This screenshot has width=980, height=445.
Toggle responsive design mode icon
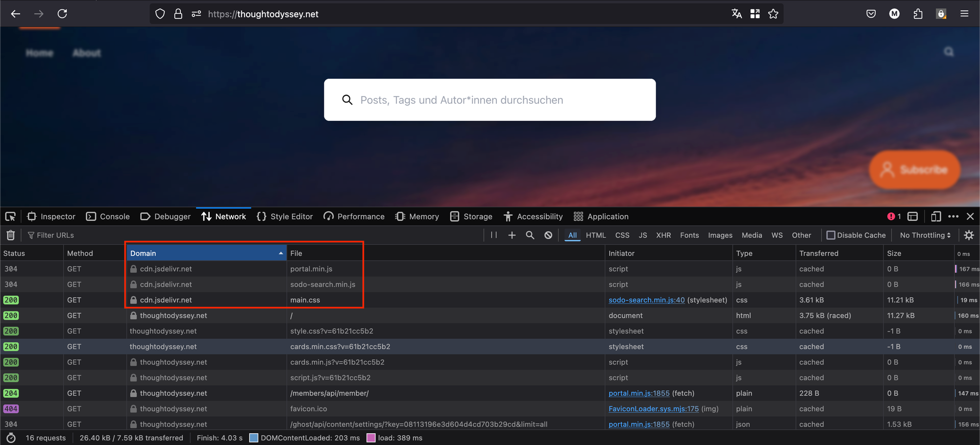point(935,216)
